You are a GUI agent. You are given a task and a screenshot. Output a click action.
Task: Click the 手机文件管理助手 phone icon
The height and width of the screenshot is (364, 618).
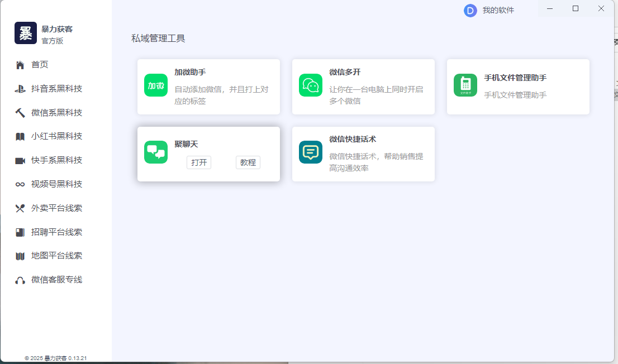pyautogui.click(x=465, y=85)
